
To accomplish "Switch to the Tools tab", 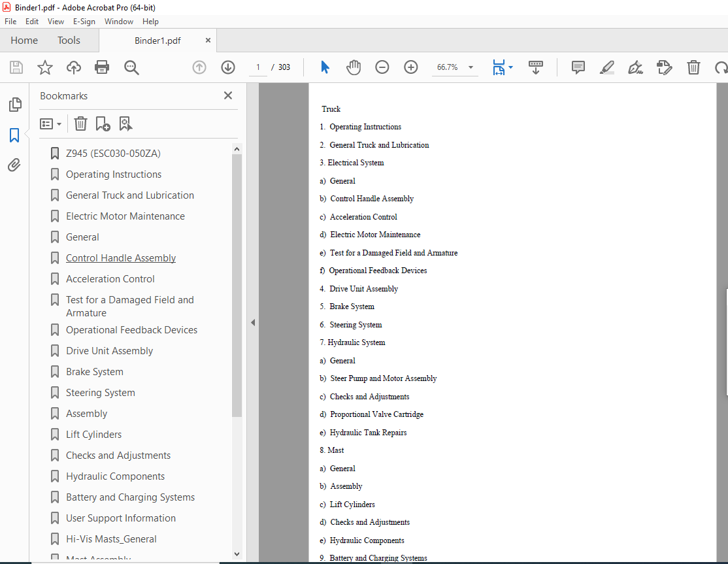I will tap(69, 41).
